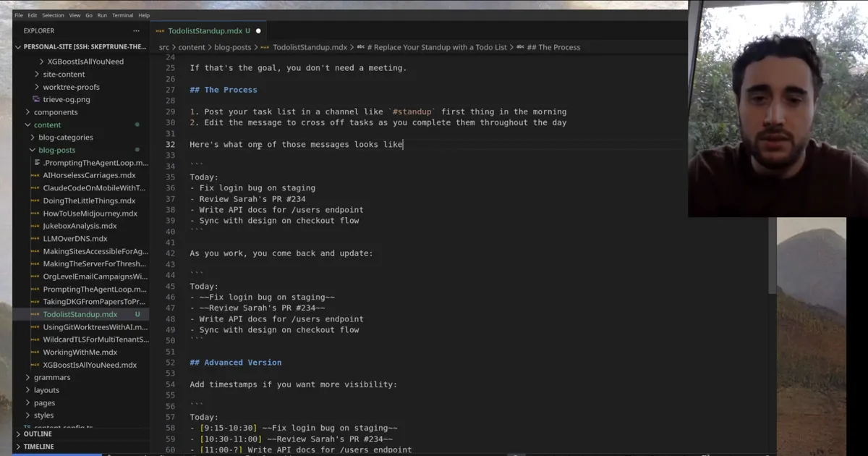Select the TodolistStandup.mdx editor tab

click(208, 31)
